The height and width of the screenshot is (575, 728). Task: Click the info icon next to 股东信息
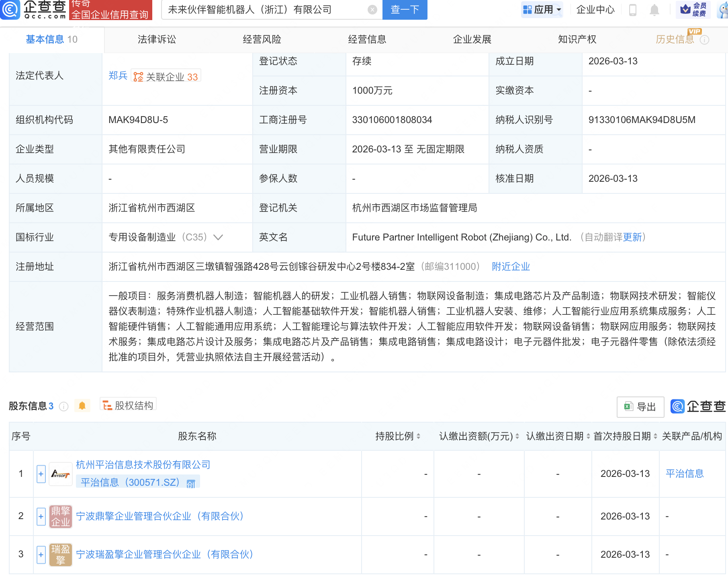click(63, 407)
